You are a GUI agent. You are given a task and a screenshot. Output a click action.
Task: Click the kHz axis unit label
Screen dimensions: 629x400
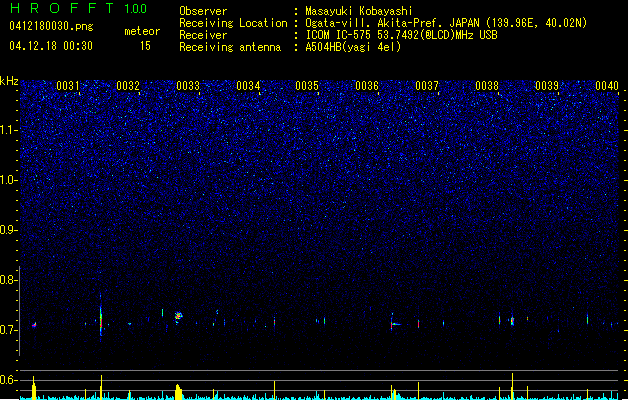(9, 81)
